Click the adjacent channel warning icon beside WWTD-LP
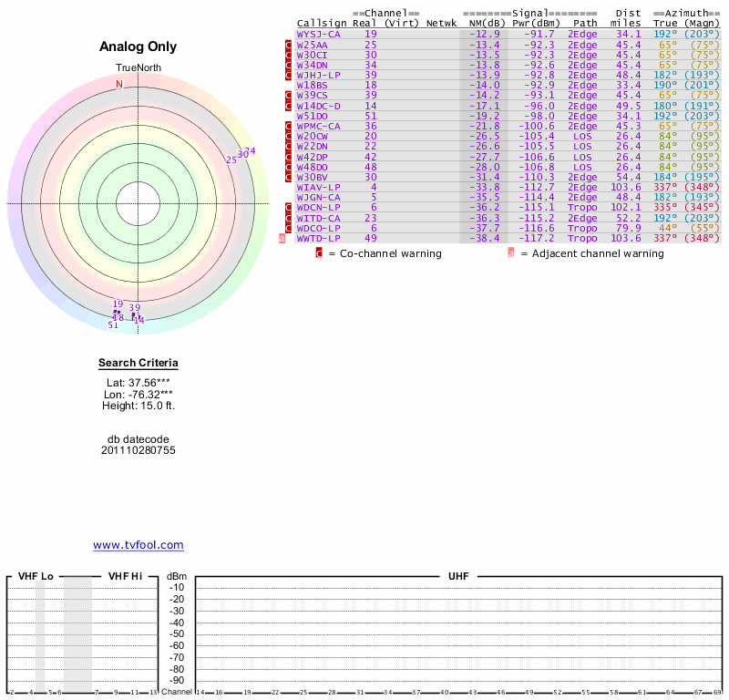 click(282, 238)
